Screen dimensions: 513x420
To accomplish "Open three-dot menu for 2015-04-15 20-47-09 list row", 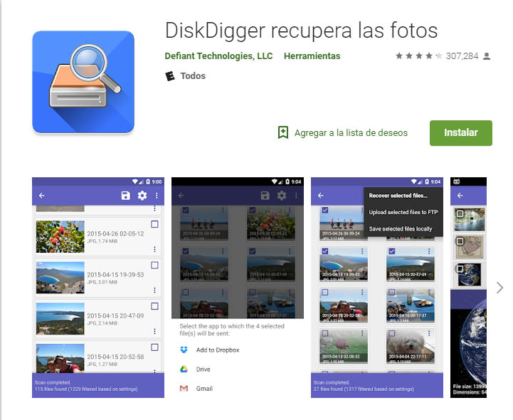I will [x=154, y=331].
